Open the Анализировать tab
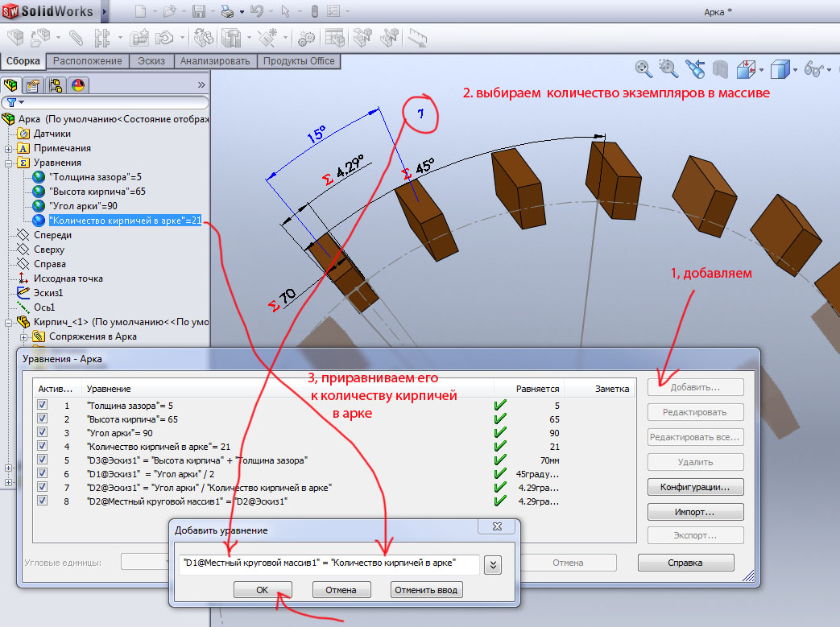The image size is (840, 627). pos(216,61)
